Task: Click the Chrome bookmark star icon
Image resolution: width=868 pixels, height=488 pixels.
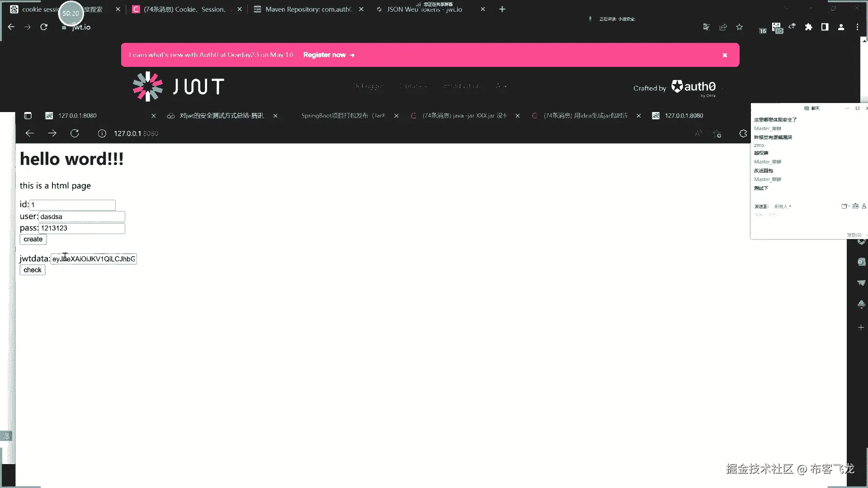Action: (x=739, y=27)
